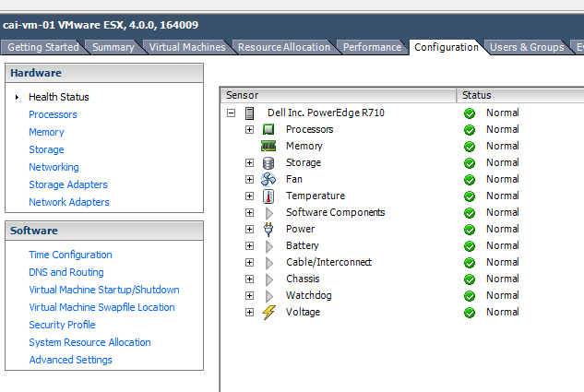Click green check status icon for Battery

pos(470,246)
